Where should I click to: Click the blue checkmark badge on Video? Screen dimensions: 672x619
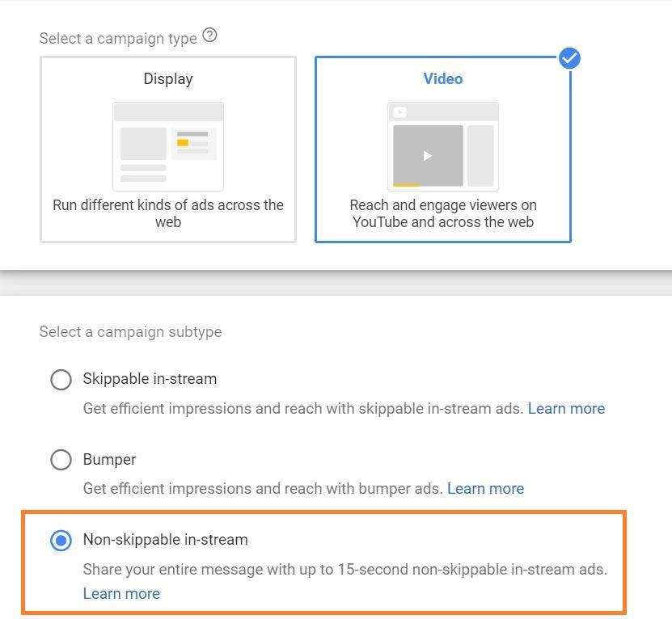click(x=569, y=58)
